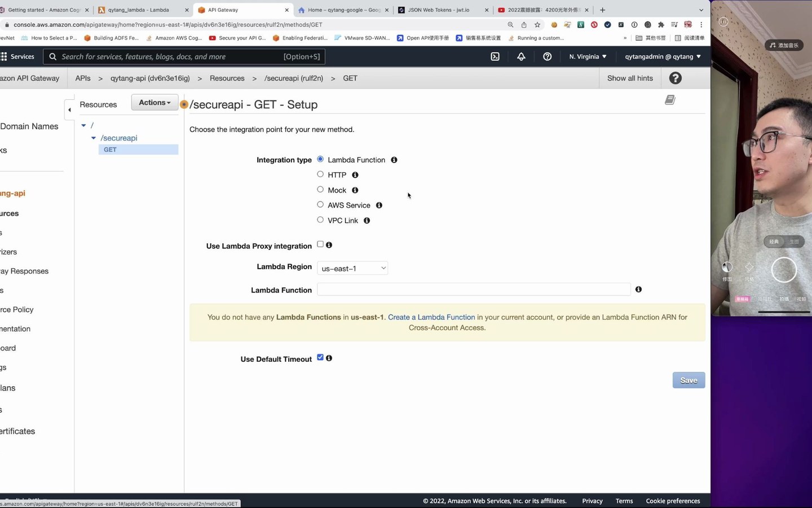Click the info icon next to HTTP
This screenshot has height=508, width=812.
click(x=355, y=175)
